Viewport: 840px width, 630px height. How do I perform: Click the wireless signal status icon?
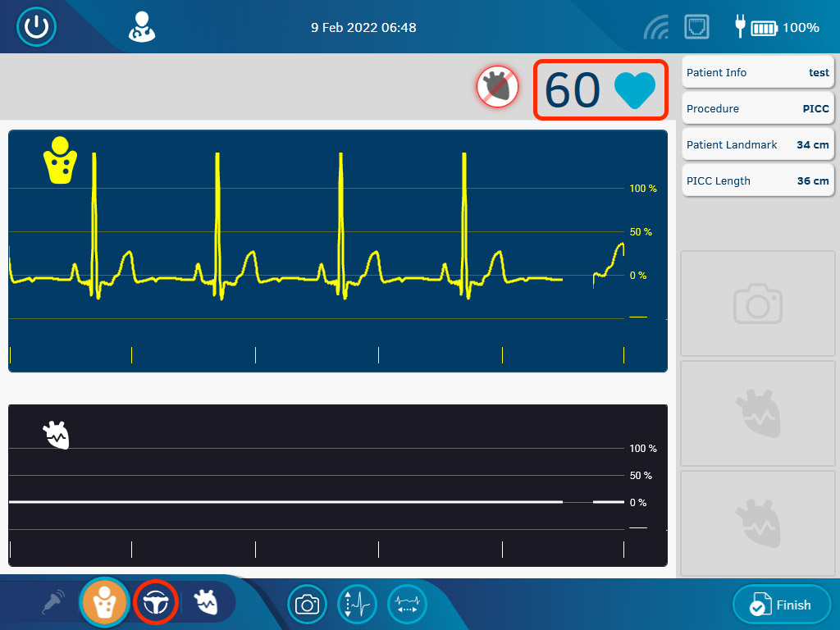point(655,28)
